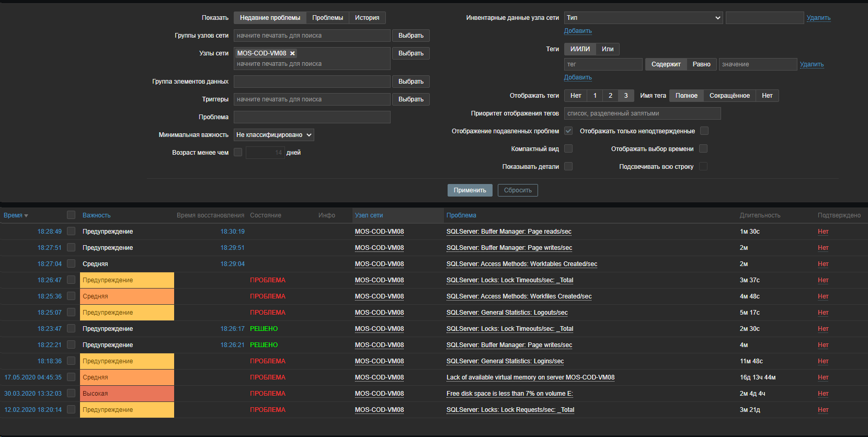Click Выбрать next to Группы узлов сети
The image size is (868, 437).
pyautogui.click(x=410, y=36)
